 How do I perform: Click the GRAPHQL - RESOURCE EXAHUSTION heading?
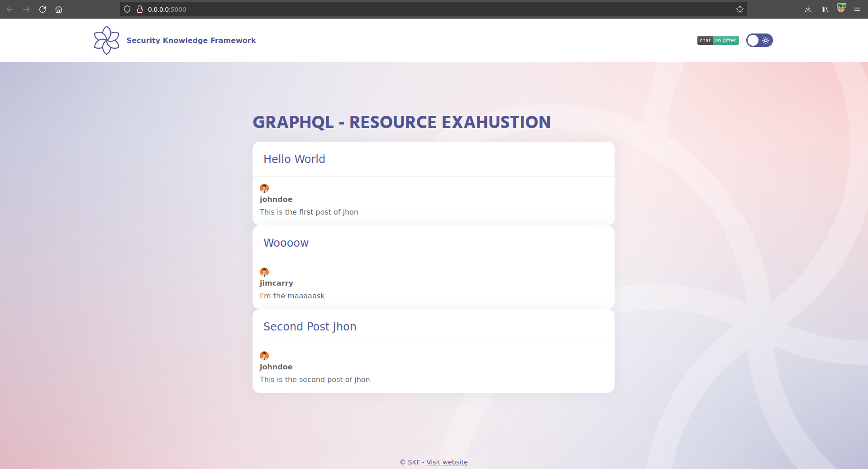(401, 122)
